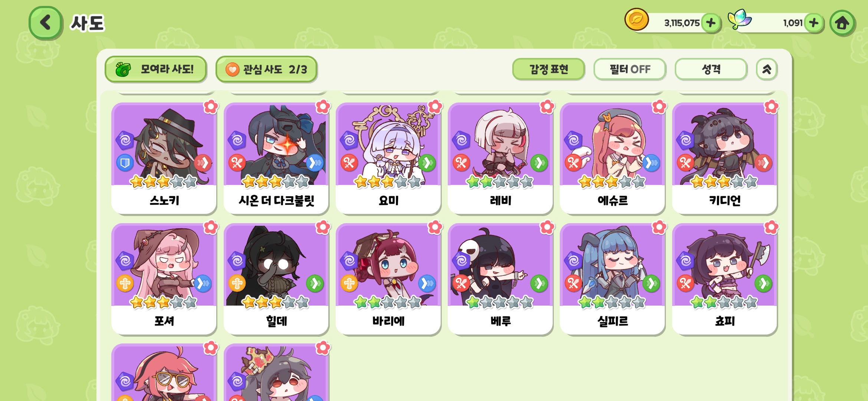Toggle the favorite flower on 요미 card
868x401 pixels.
[435, 107]
